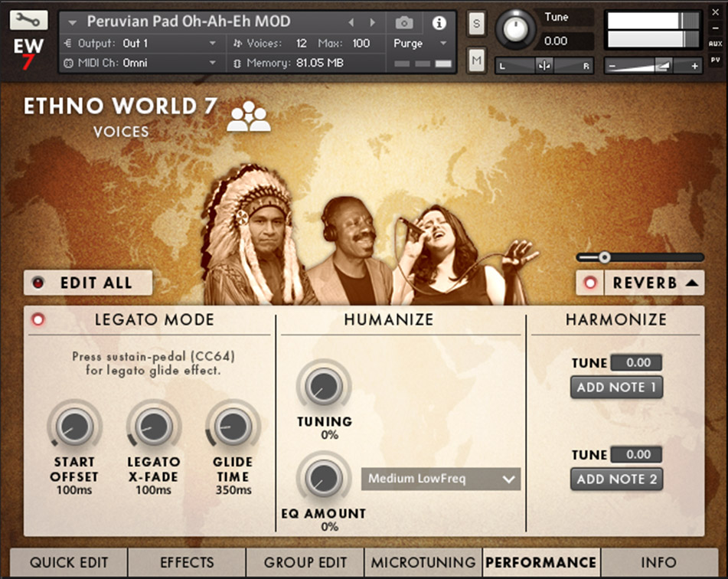Click the Voices note icon
The width and height of the screenshot is (728, 579).
pos(238,43)
